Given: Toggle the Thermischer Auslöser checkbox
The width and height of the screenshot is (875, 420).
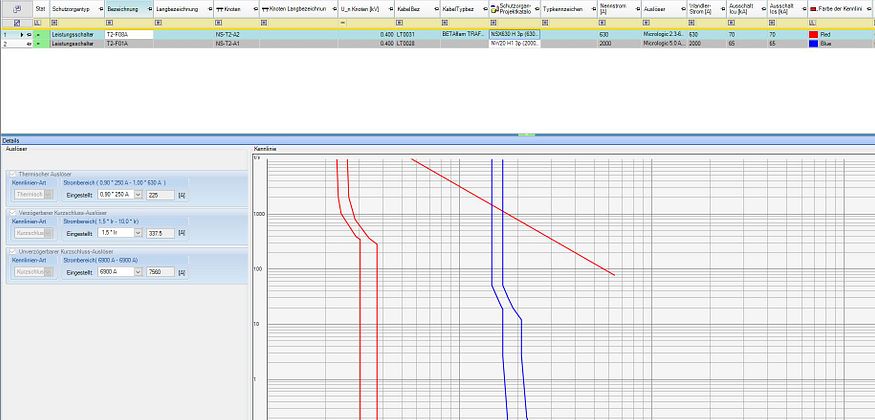Looking at the screenshot, I should (x=12, y=174).
